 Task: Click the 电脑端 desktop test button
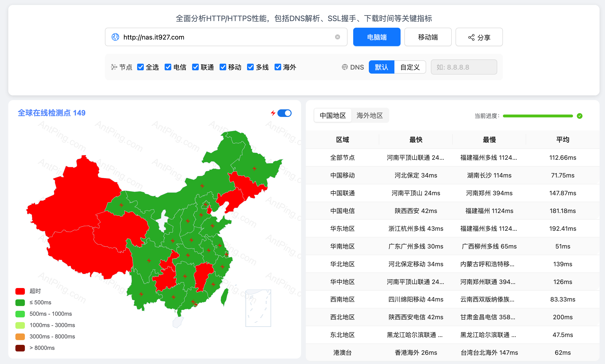pos(376,37)
